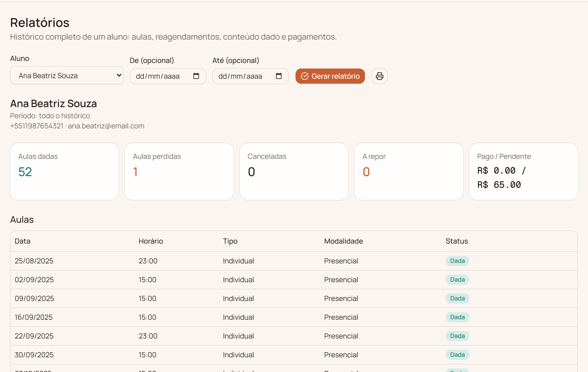Select the 02/09/2025 lesson row
The image size is (588, 372).
point(294,280)
